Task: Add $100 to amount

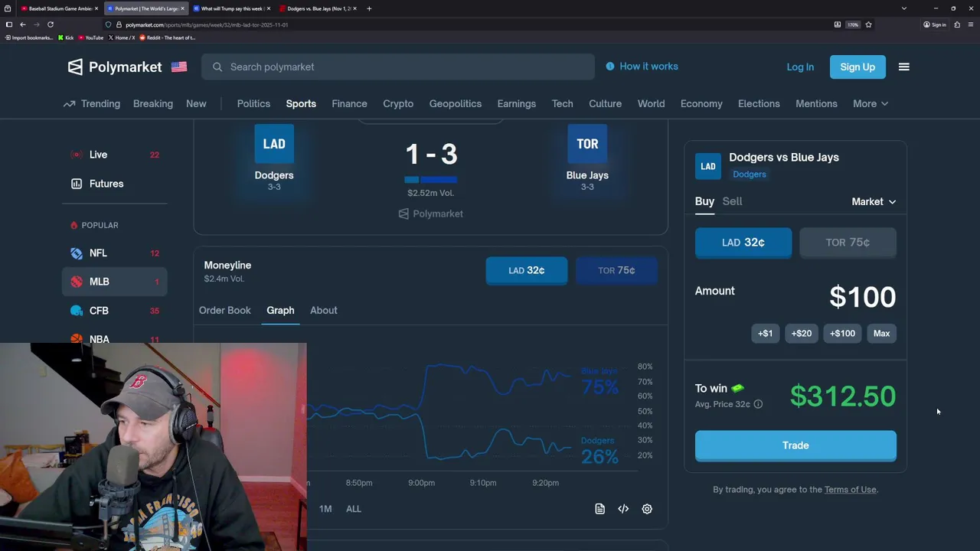Action: pyautogui.click(x=842, y=333)
